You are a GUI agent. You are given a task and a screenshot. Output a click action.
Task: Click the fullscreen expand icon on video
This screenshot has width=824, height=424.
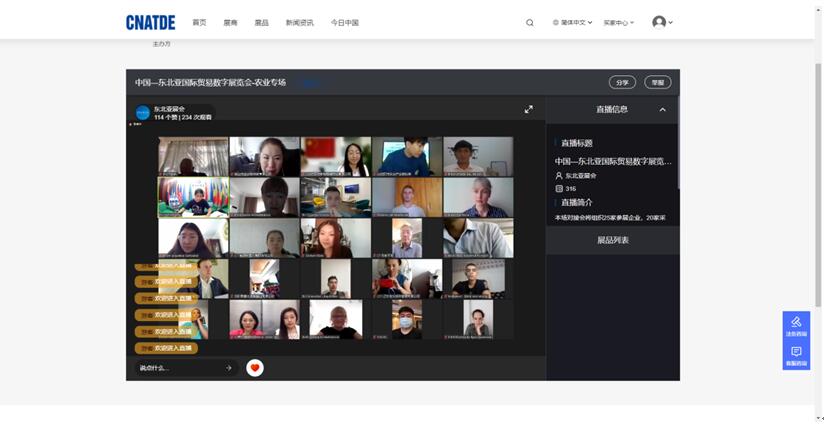click(529, 109)
